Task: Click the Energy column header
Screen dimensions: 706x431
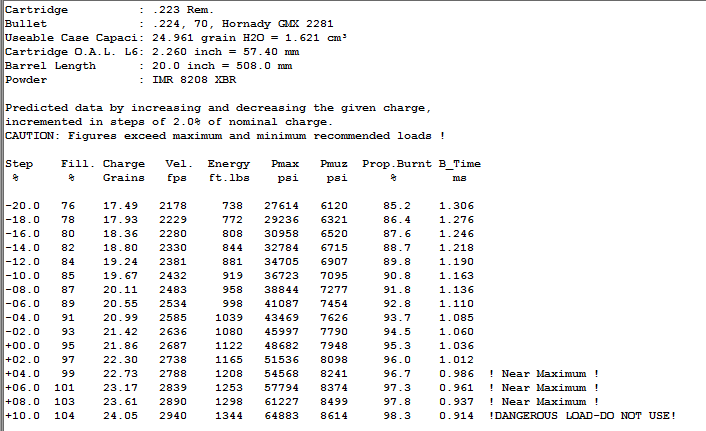Action: pyautogui.click(x=229, y=163)
